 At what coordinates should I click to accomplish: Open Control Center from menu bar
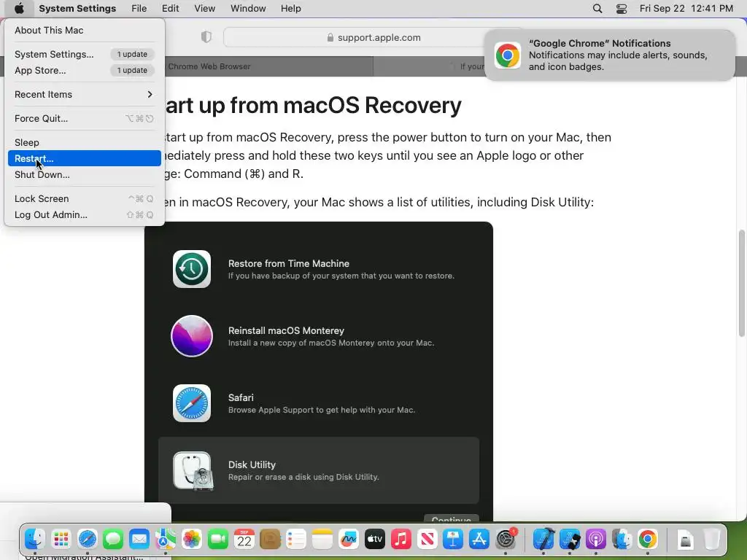[622, 9]
